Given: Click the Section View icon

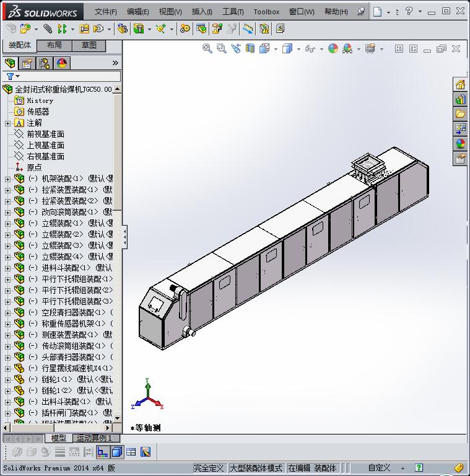Looking at the screenshot, I should pyautogui.click(x=250, y=48).
